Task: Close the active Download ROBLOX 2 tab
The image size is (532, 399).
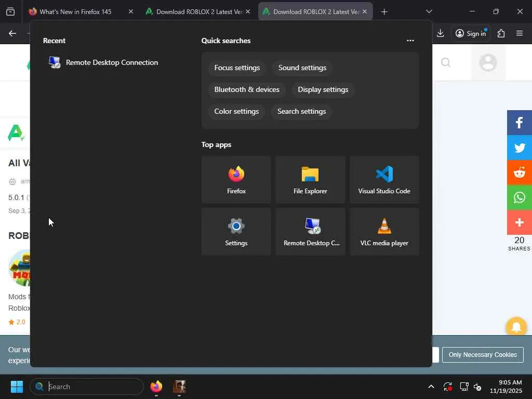Action: tap(364, 11)
